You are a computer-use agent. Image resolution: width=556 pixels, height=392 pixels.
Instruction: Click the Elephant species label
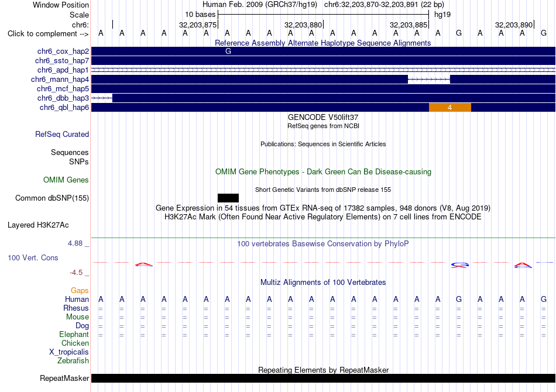pyautogui.click(x=74, y=335)
